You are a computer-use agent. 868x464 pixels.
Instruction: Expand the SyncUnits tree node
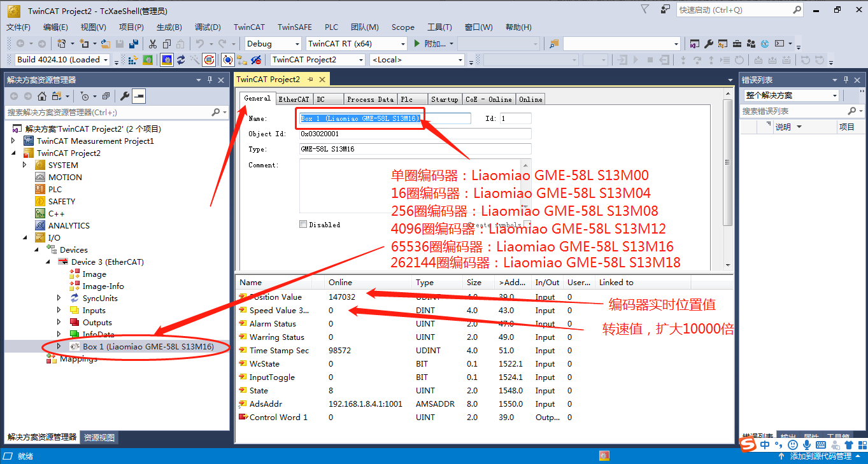pyautogui.click(x=59, y=298)
